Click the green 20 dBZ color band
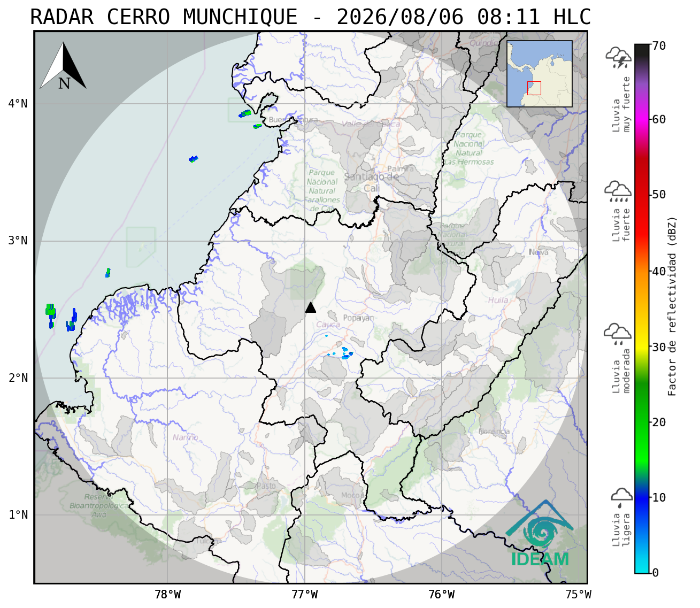Image resolution: width=700 pixels, height=608 pixels. tap(642, 422)
